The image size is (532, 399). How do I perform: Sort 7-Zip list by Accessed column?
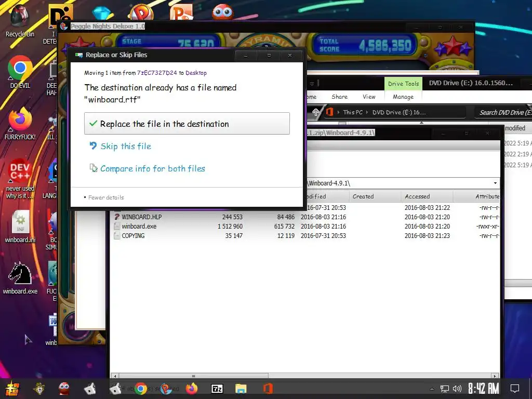click(427, 196)
